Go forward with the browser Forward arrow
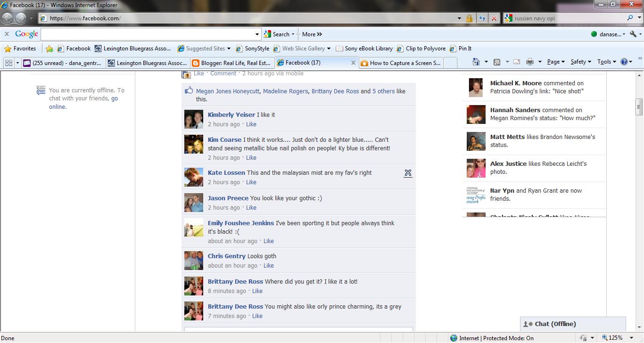 coord(21,18)
